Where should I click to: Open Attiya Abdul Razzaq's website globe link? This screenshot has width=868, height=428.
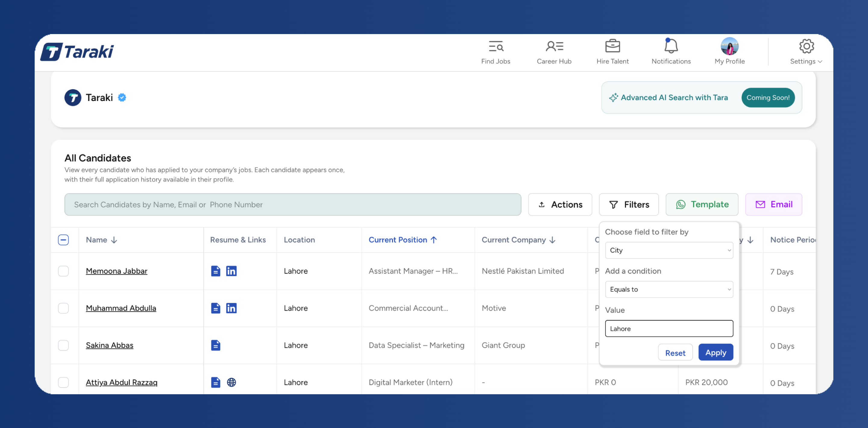231,382
